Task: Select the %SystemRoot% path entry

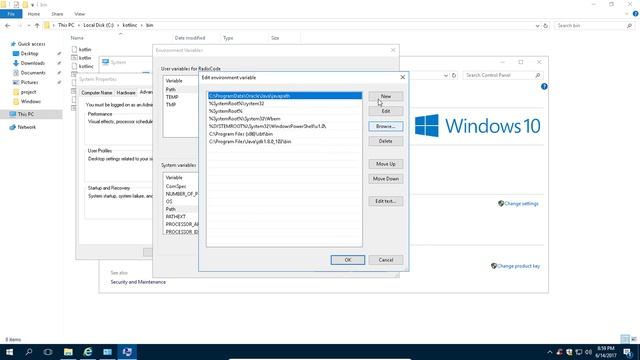Action: coord(284,111)
